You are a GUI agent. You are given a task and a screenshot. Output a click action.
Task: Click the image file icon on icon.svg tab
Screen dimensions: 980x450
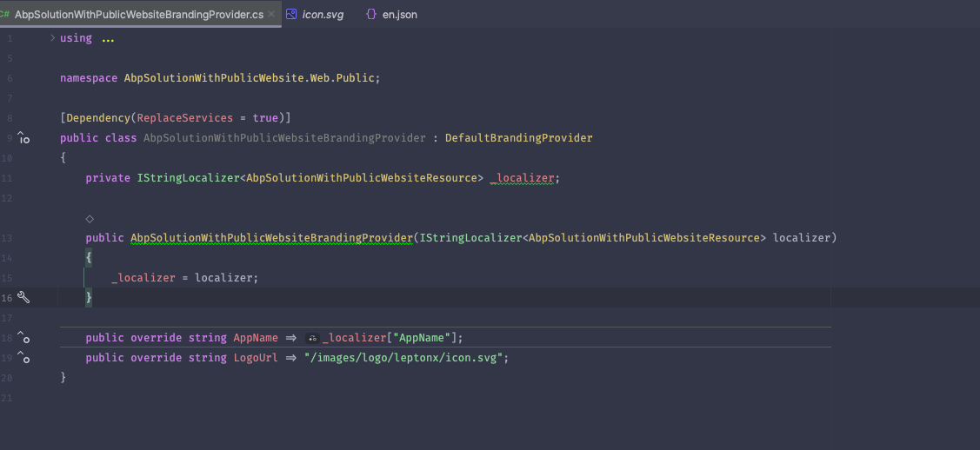tap(291, 15)
